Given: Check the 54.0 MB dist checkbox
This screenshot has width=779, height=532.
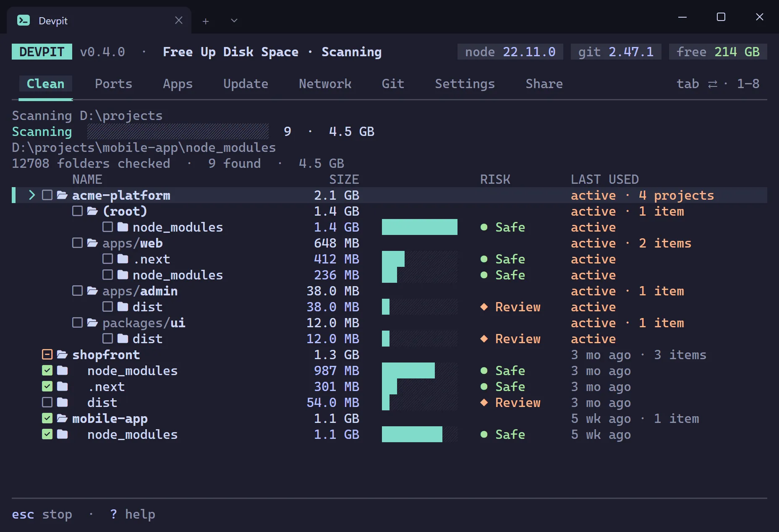Looking at the screenshot, I should tap(47, 402).
